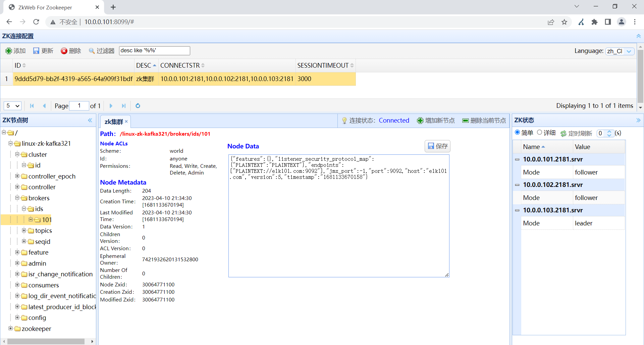Open the browser extensions puzzle menu

(595, 22)
